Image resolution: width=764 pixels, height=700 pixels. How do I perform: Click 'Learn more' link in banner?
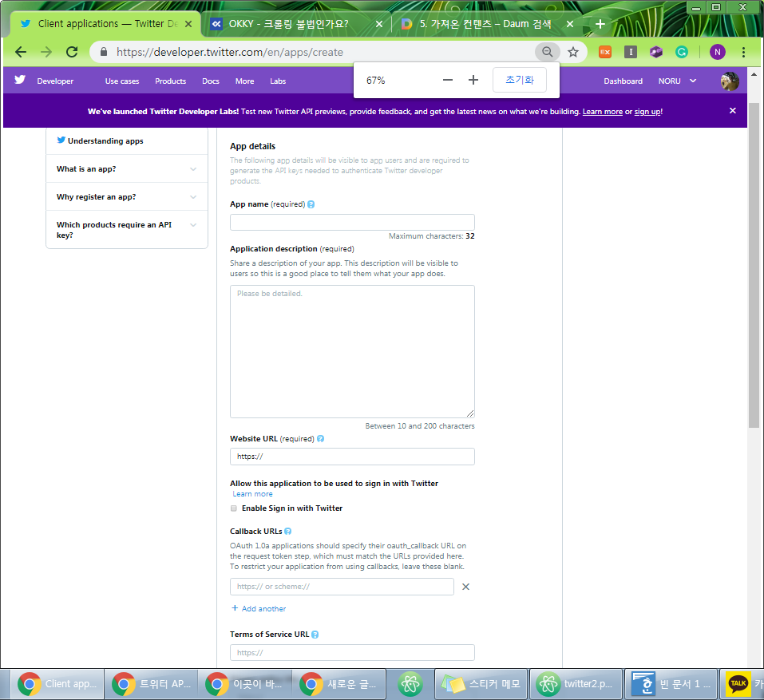(602, 112)
